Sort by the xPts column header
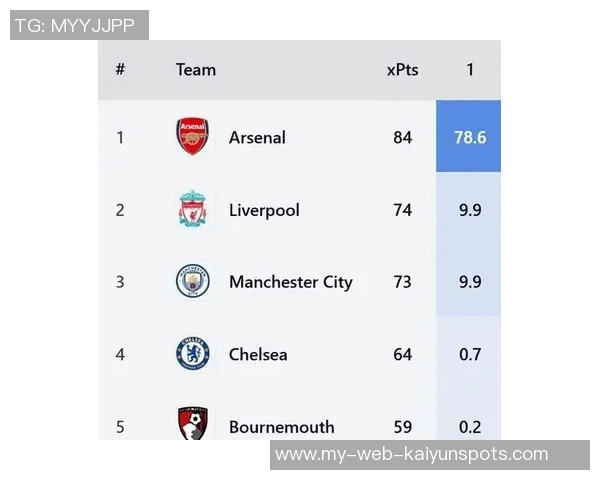Image resolution: width=600 pixels, height=480 pixels. (402, 70)
